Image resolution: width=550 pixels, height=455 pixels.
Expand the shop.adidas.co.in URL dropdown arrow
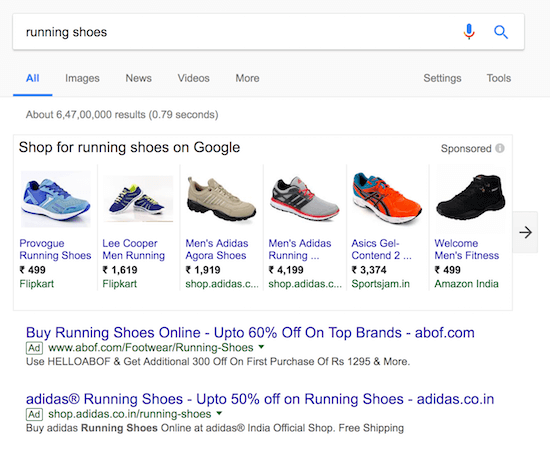tap(219, 413)
